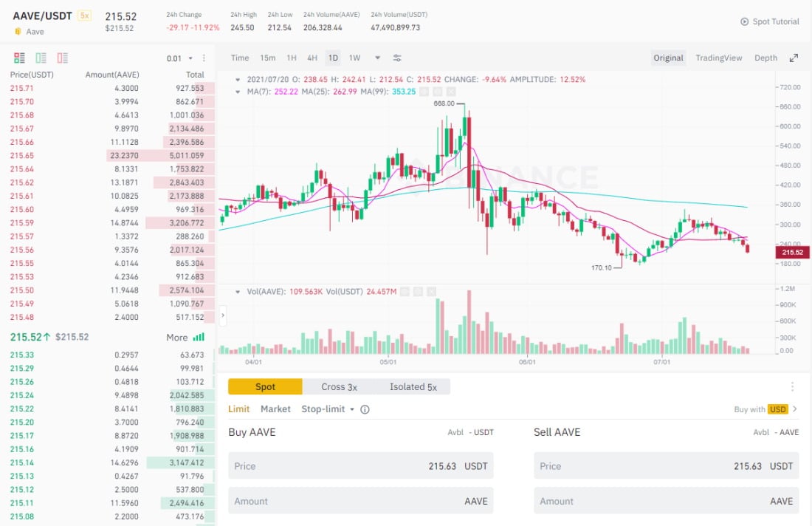Choose the Market order type
The width and height of the screenshot is (812, 526).
(275, 409)
